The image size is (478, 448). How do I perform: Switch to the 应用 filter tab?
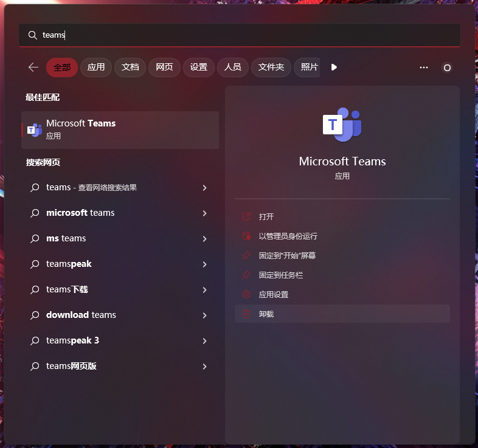pos(96,67)
